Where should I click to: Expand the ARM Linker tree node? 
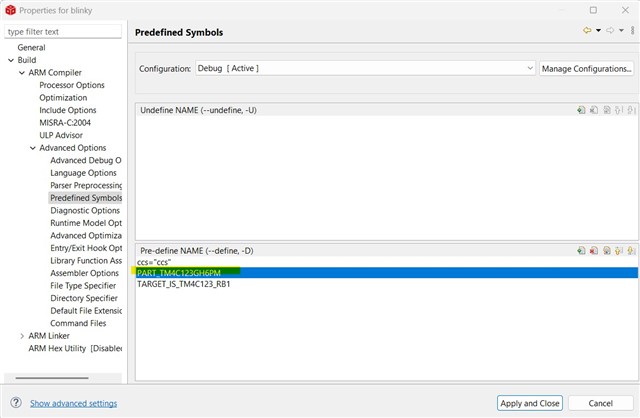(22, 336)
